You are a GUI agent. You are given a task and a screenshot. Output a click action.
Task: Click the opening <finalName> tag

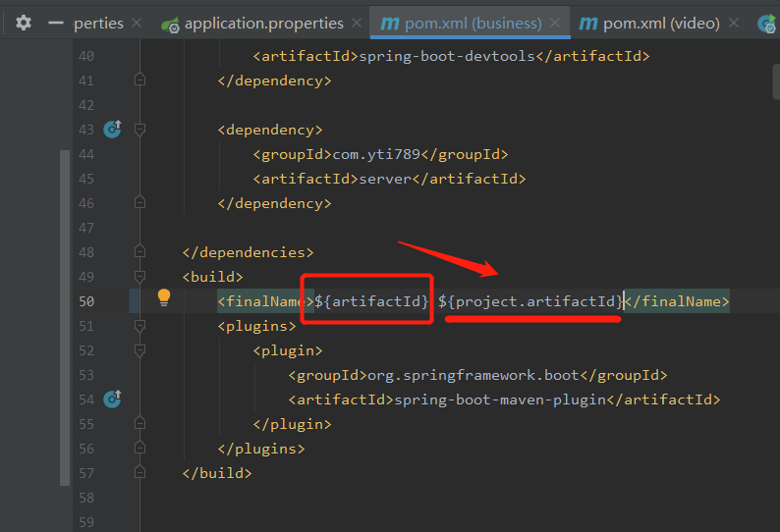(x=265, y=301)
